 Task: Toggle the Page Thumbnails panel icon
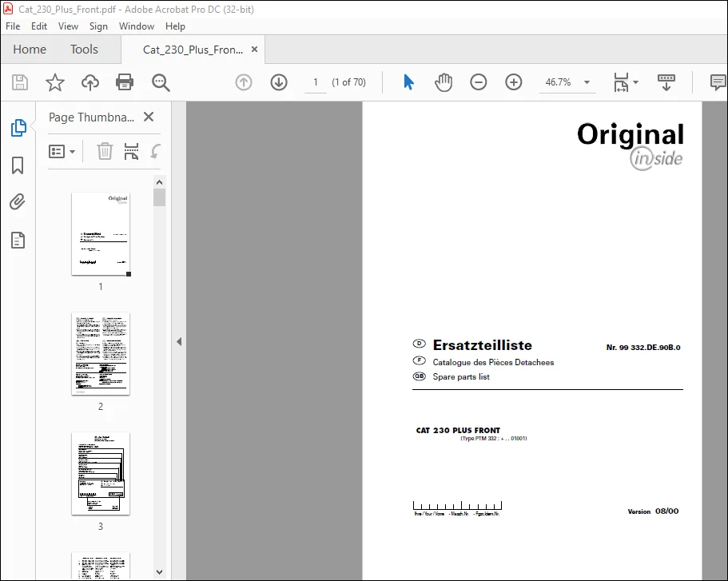18,128
